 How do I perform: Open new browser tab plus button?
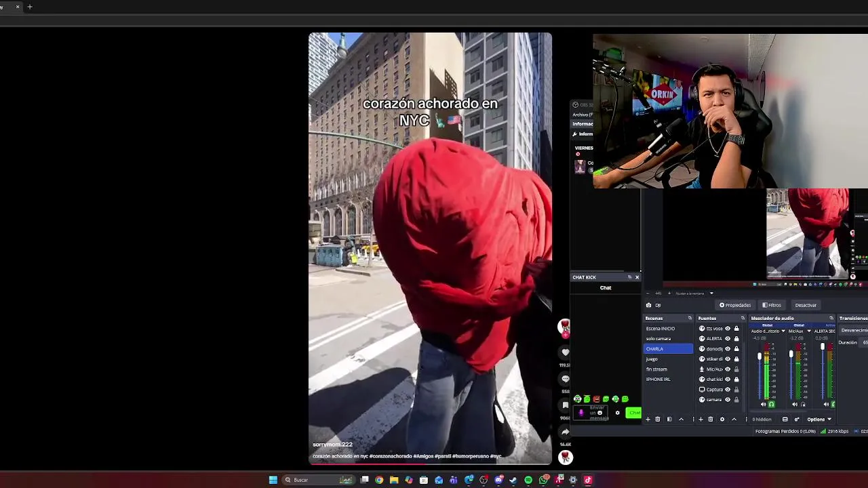[30, 7]
